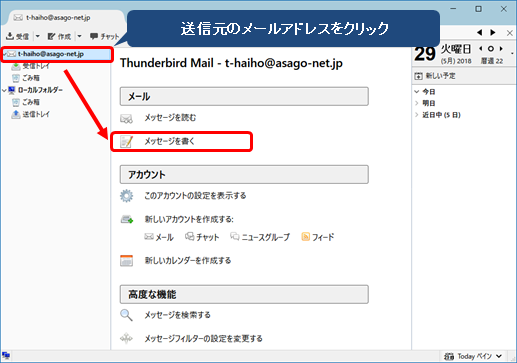517x363 pixels.
Task: Click the account settings gear icon
Action: click(x=126, y=196)
